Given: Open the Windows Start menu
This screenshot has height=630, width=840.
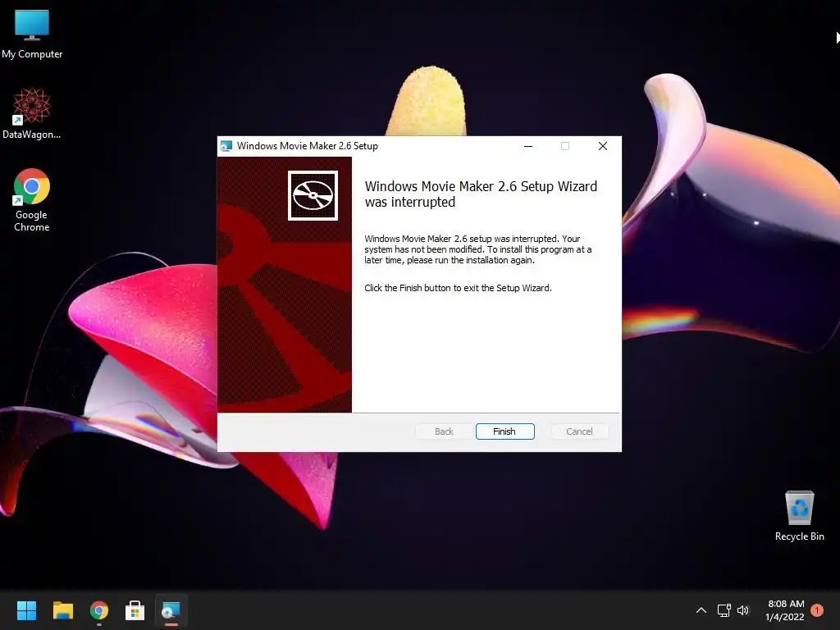Looking at the screenshot, I should point(26,610).
